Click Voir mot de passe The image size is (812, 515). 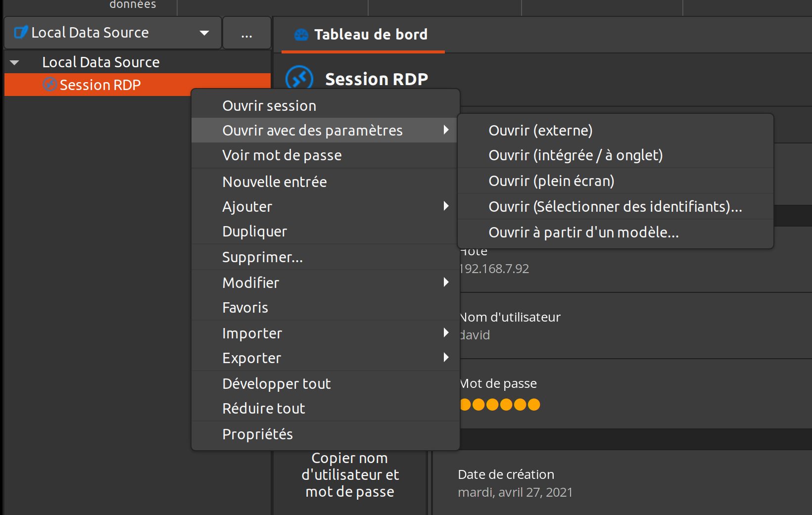tap(282, 155)
